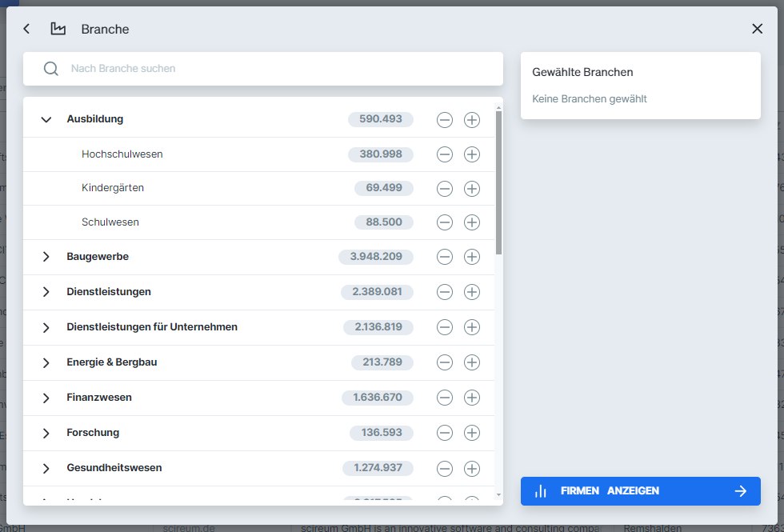Include Energie & Bergbau with plus icon
The height and width of the screenshot is (532, 784).
coord(472,362)
